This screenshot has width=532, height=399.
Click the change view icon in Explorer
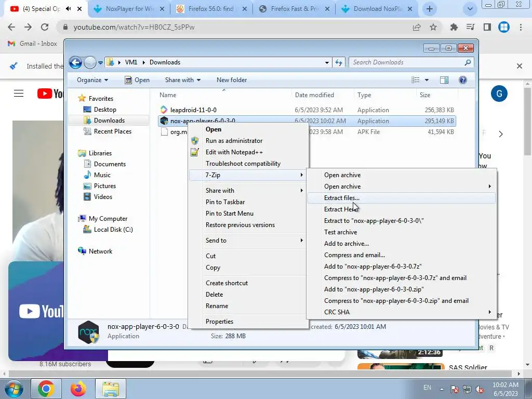point(416,80)
